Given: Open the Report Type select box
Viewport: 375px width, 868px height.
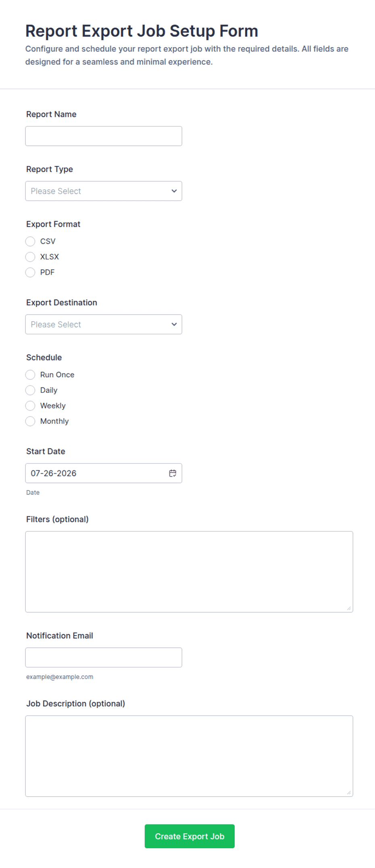Looking at the screenshot, I should coord(104,191).
